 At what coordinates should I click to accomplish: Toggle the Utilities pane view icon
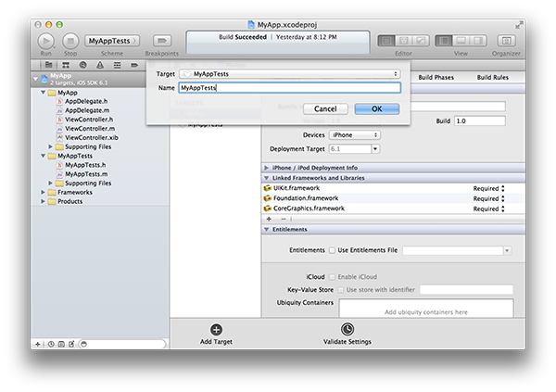click(478, 41)
